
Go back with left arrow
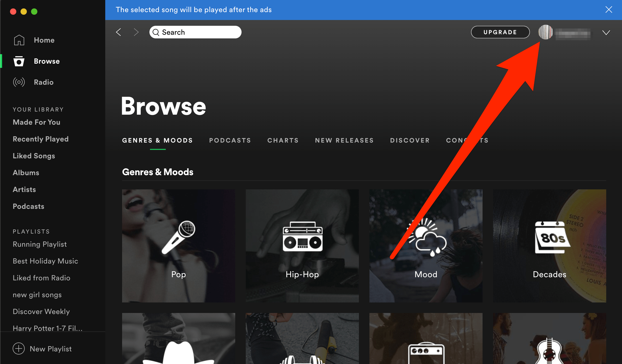(x=119, y=32)
